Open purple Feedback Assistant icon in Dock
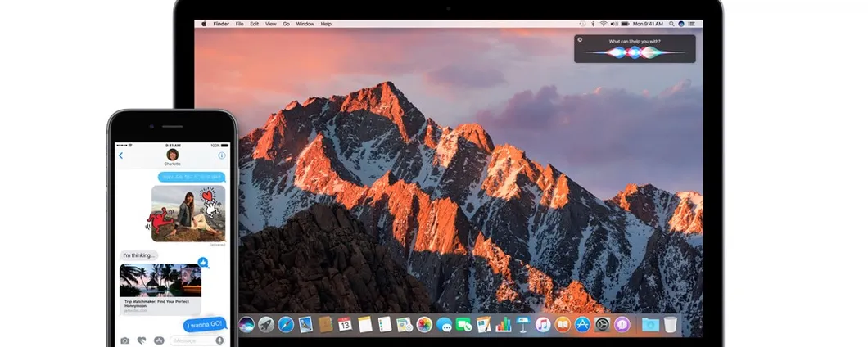The image size is (868, 347). 622,324
